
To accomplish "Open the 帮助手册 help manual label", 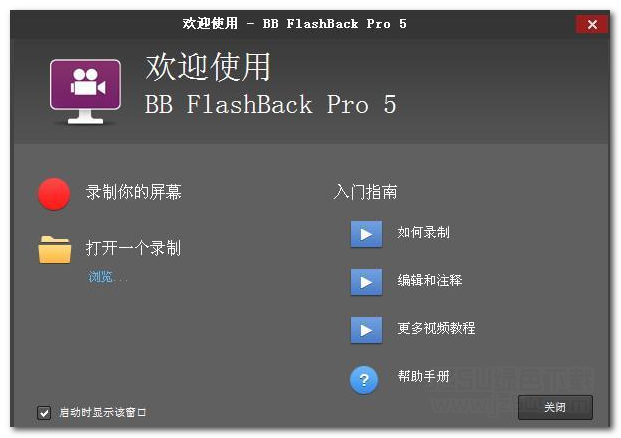I will coord(423,376).
